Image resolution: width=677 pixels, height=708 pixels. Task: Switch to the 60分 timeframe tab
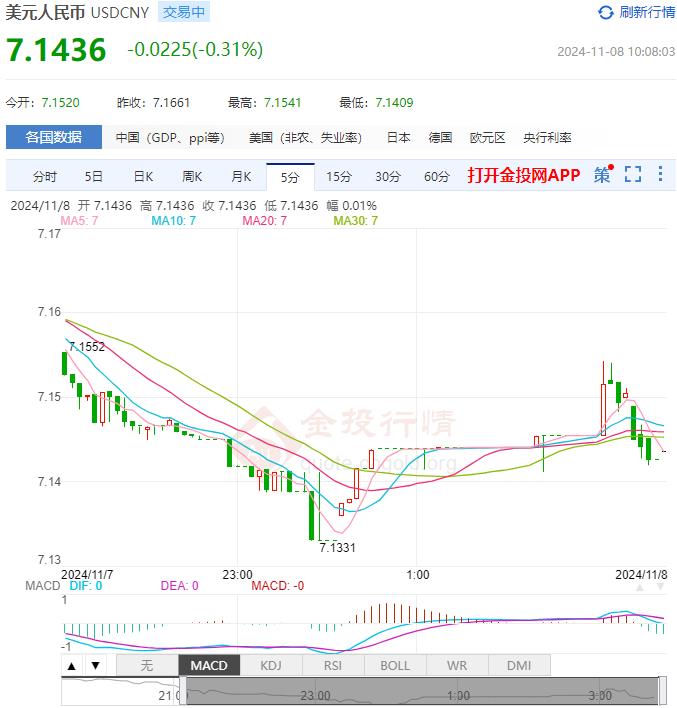point(436,177)
